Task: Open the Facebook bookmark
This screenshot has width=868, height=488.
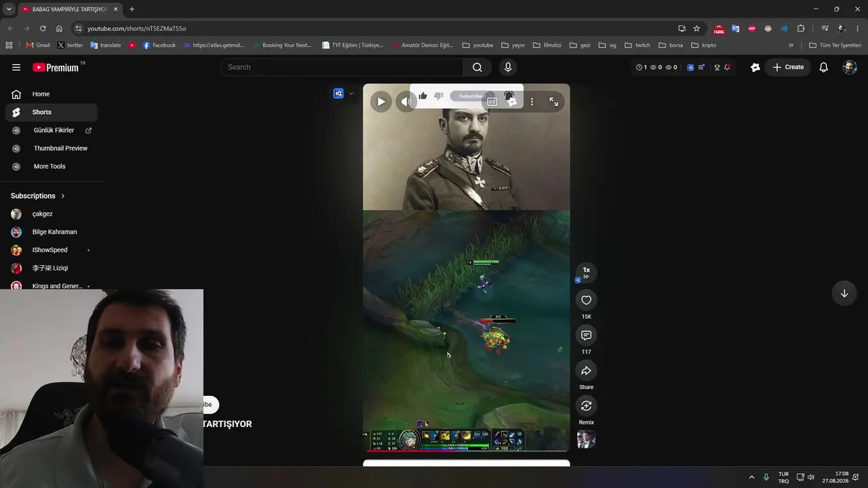Action: (x=159, y=45)
